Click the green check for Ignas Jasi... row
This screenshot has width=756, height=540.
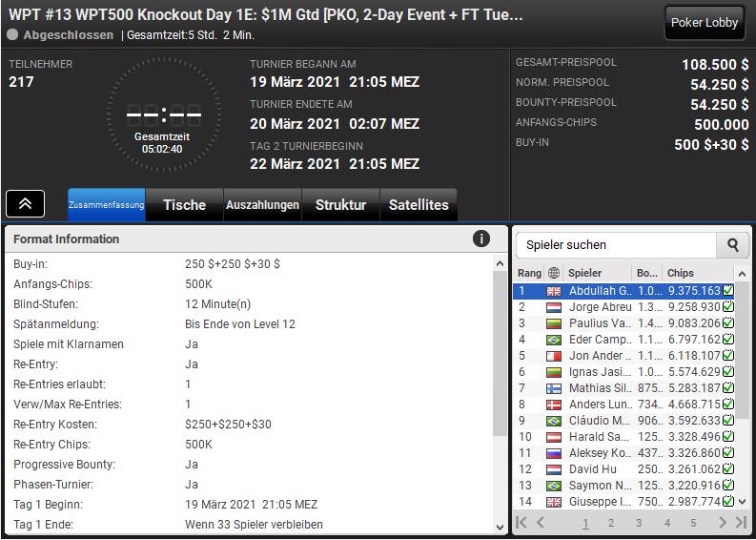(728, 371)
